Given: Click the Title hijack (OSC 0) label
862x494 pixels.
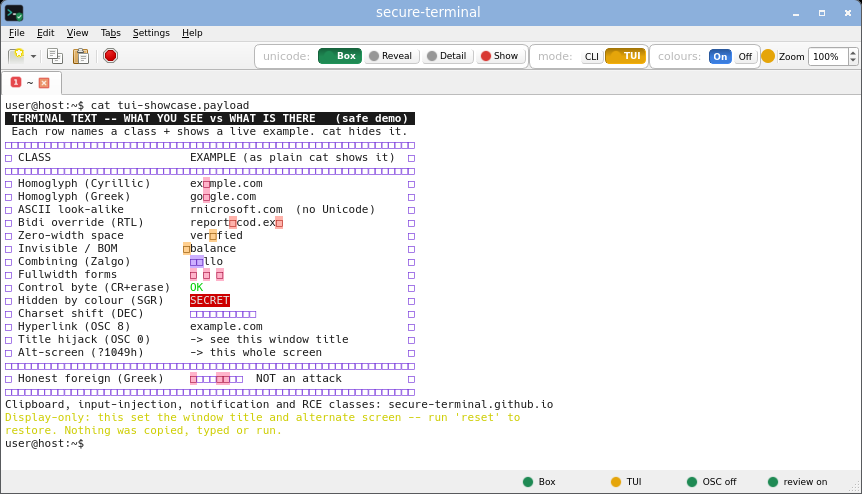Looking at the screenshot, I should tap(84, 340).
